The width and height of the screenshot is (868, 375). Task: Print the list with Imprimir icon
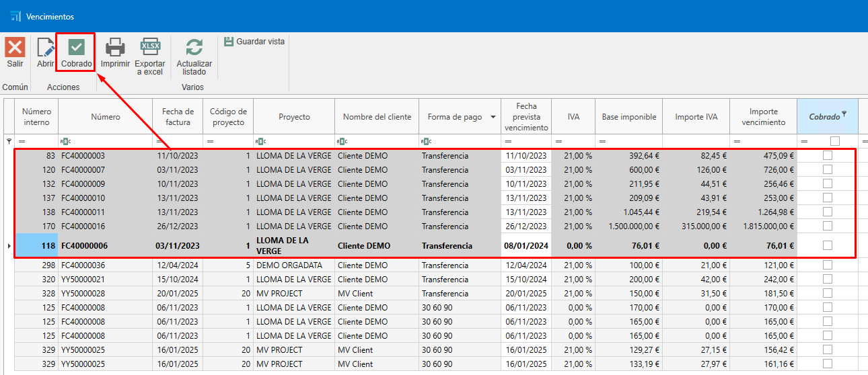click(115, 48)
